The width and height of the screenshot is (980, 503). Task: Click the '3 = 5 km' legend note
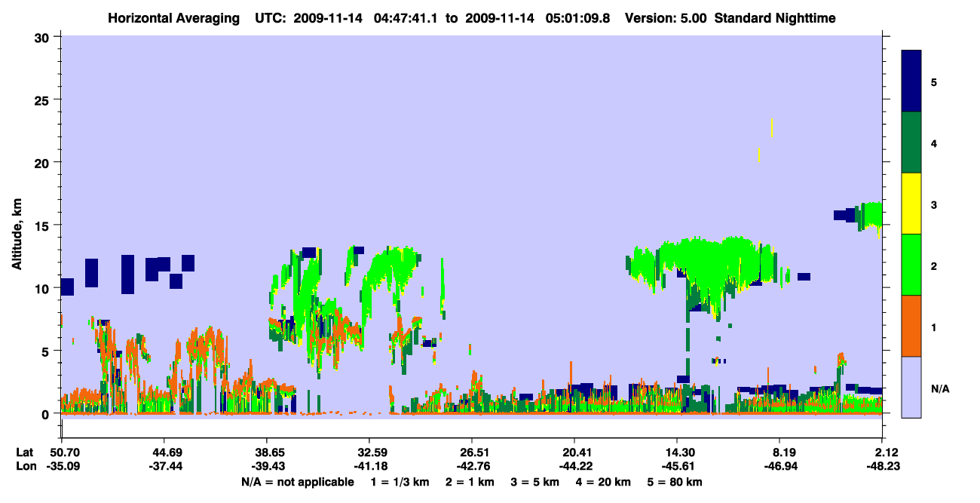coord(535,482)
